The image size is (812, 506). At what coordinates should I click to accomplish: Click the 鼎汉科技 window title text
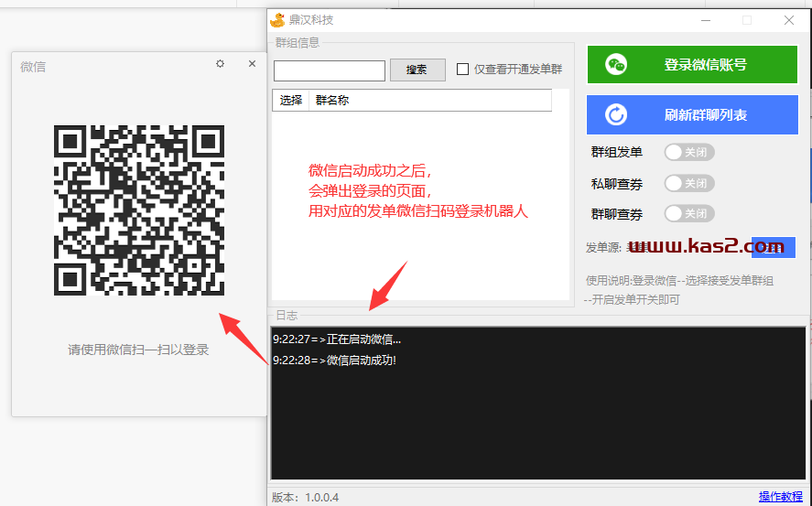pyautogui.click(x=311, y=20)
